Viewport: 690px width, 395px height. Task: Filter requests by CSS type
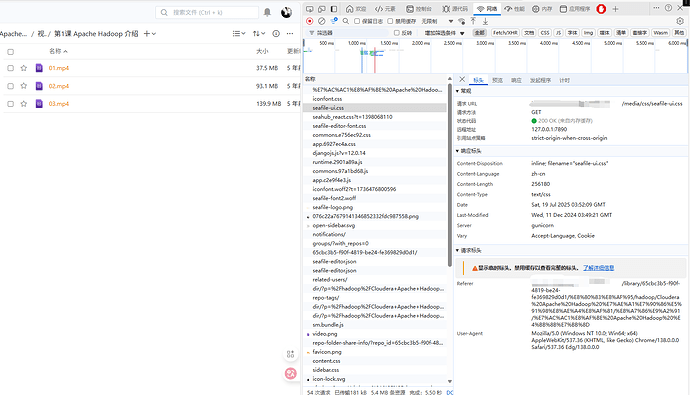tap(545, 33)
